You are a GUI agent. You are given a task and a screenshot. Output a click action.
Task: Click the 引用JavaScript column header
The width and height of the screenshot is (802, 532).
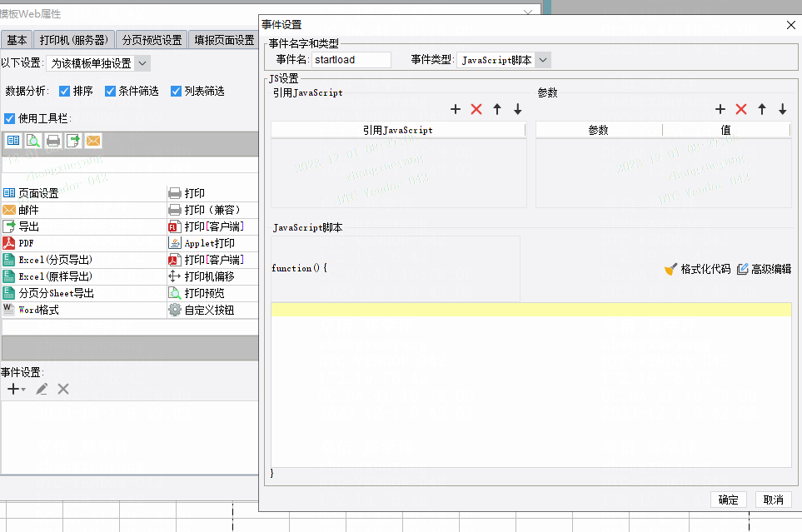point(398,130)
